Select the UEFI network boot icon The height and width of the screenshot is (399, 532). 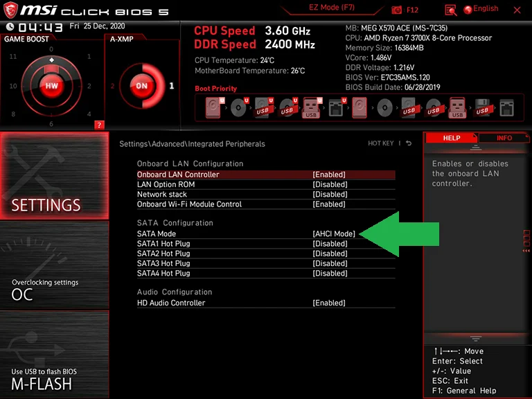point(337,107)
